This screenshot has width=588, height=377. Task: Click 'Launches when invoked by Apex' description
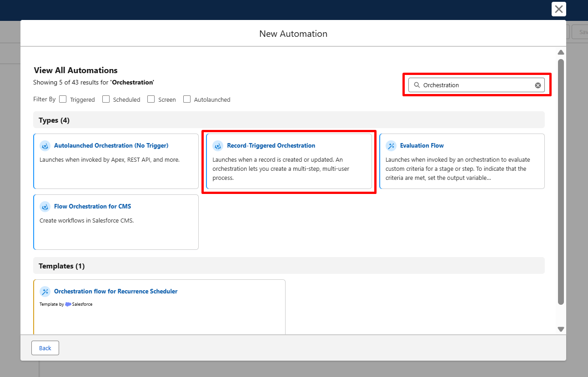pyautogui.click(x=110, y=160)
